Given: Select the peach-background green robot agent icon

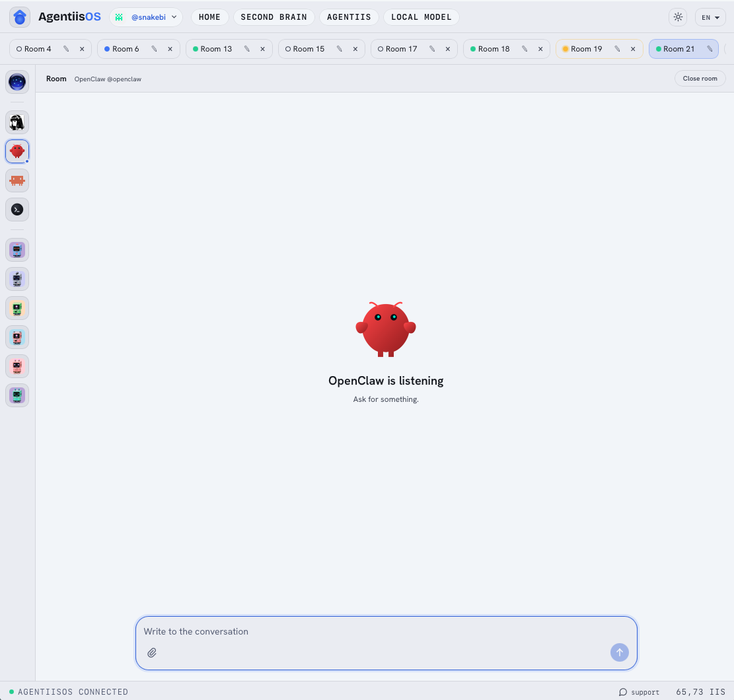Looking at the screenshot, I should [17, 308].
